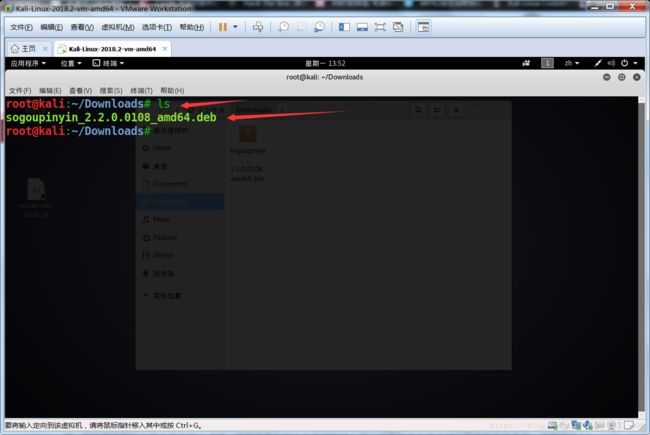Screen dimensions: 650x435
Task: Click the Unity mode icon in VMware toolbar
Action: point(398,27)
